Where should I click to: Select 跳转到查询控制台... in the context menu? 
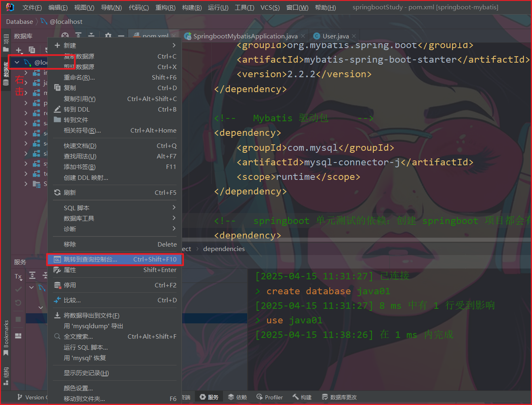pyautogui.click(x=115, y=259)
